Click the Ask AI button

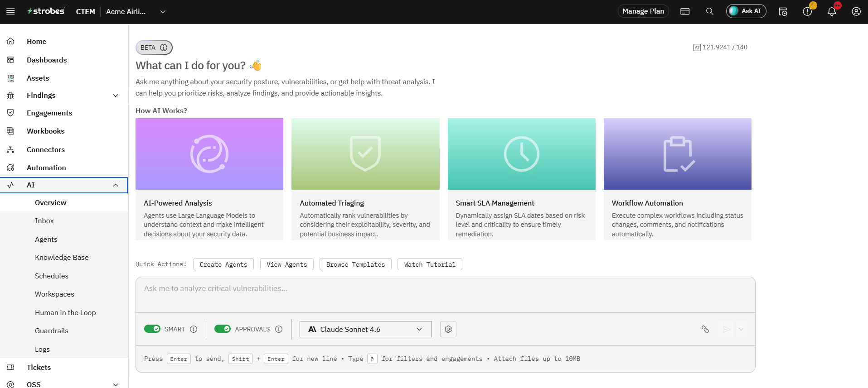(x=746, y=11)
